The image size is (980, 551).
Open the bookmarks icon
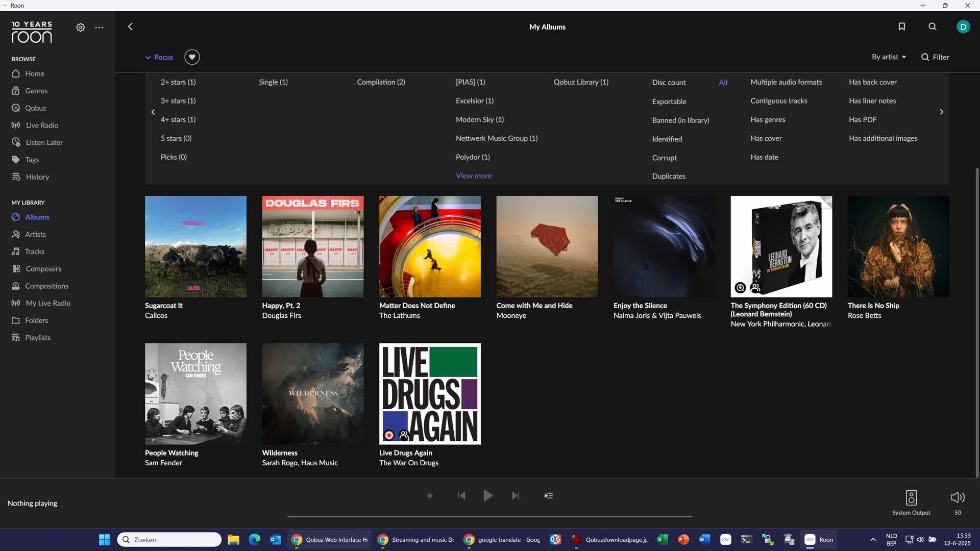point(902,27)
